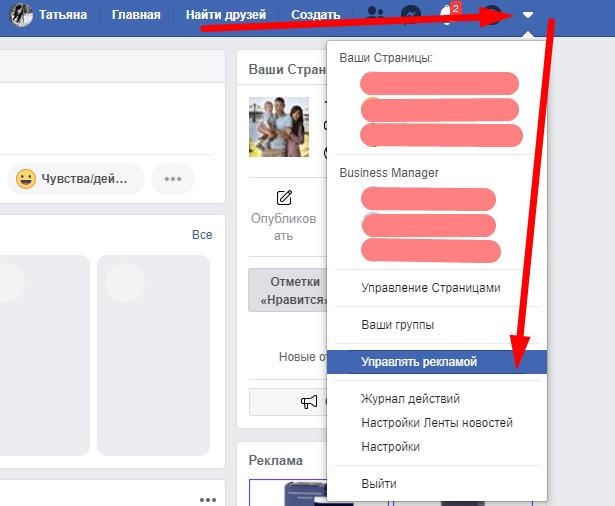Screen dimensions: 615x506
Task: Click the smiley emoji icon
Action: (x=26, y=179)
